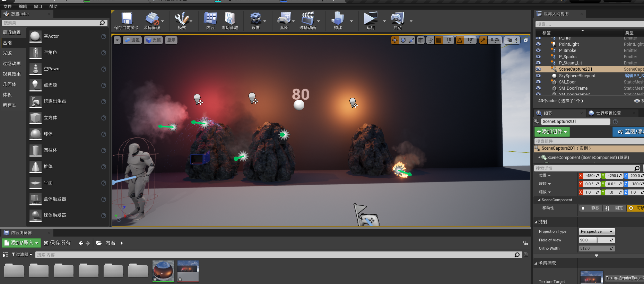
Task: Toggle rotation snapping in viewport
Action: [x=460, y=40]
